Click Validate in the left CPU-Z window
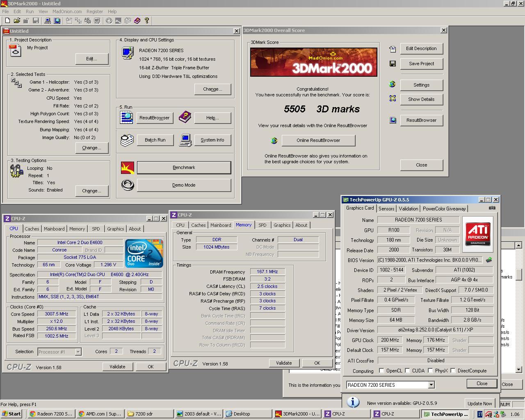 [117, 367]
